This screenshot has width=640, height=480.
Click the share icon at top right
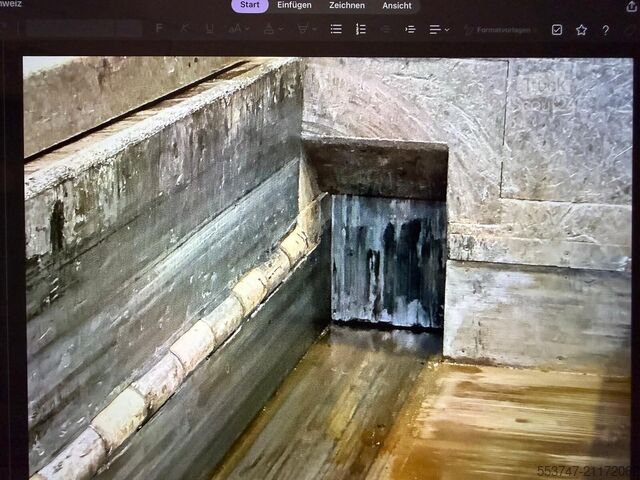click(x=631, y=6)
